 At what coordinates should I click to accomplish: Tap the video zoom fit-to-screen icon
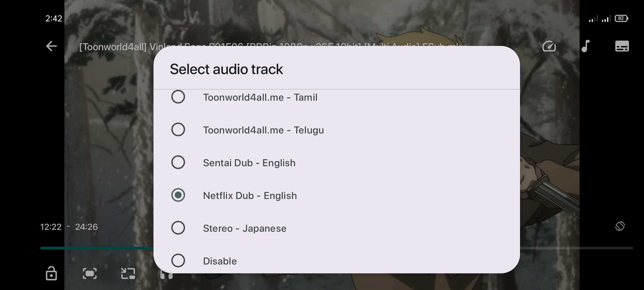(x=90, y=273)
